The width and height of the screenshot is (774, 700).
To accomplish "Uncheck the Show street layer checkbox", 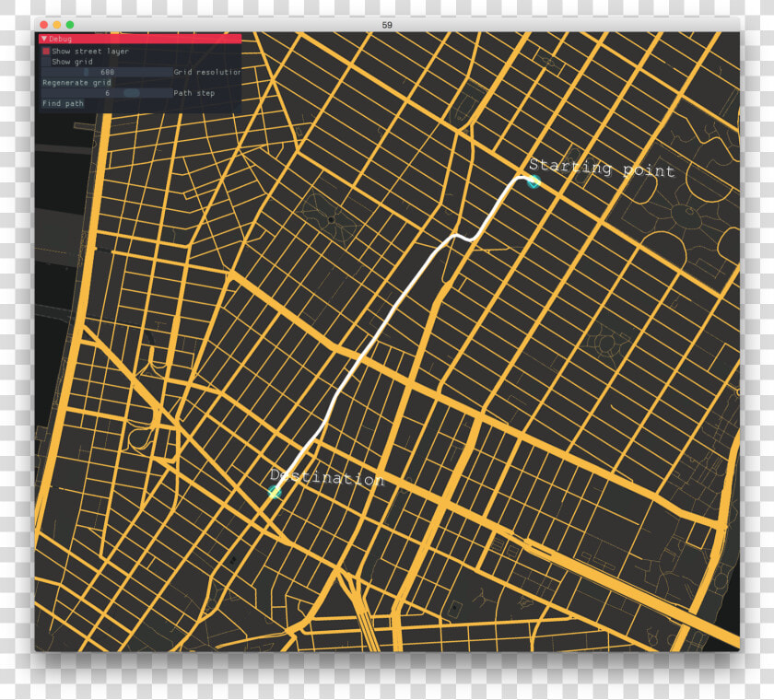I will pyautogui.click(x=46, y=51).
